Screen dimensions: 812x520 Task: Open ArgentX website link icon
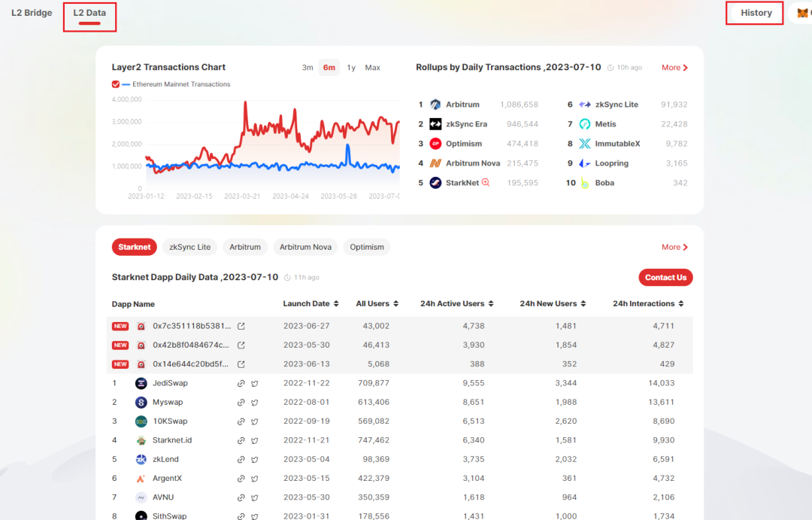[241, 479]
